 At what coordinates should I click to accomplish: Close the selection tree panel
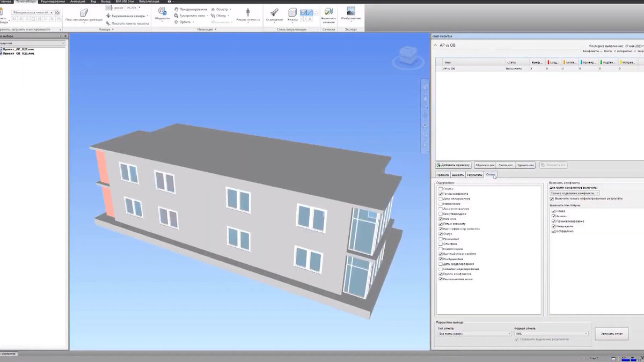[x=66, y=35]
